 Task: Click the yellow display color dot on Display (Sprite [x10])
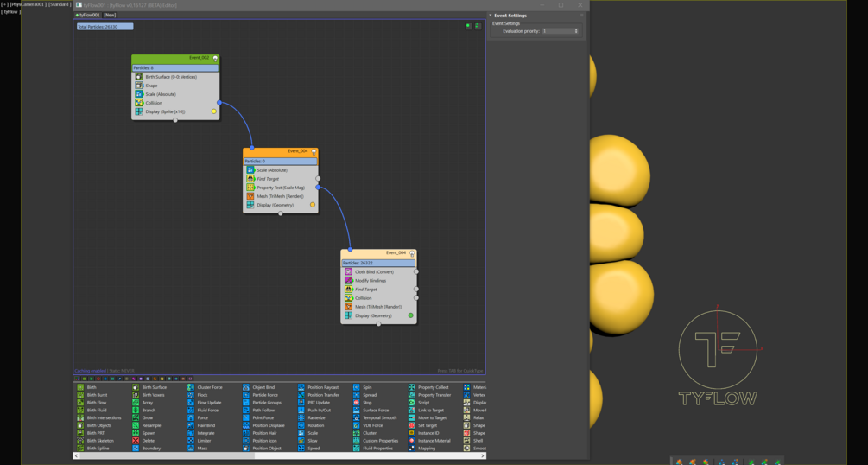coord(213,111)
